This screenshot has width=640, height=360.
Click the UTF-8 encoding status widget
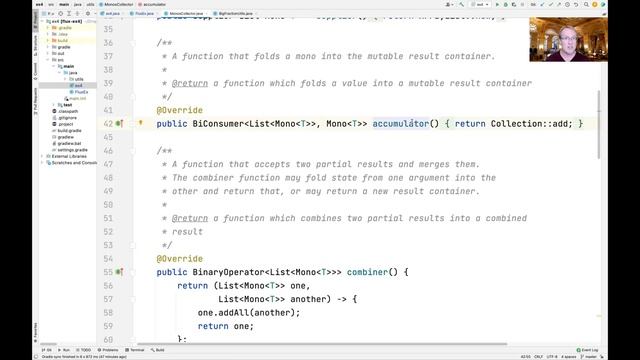[x=552, y=357]
